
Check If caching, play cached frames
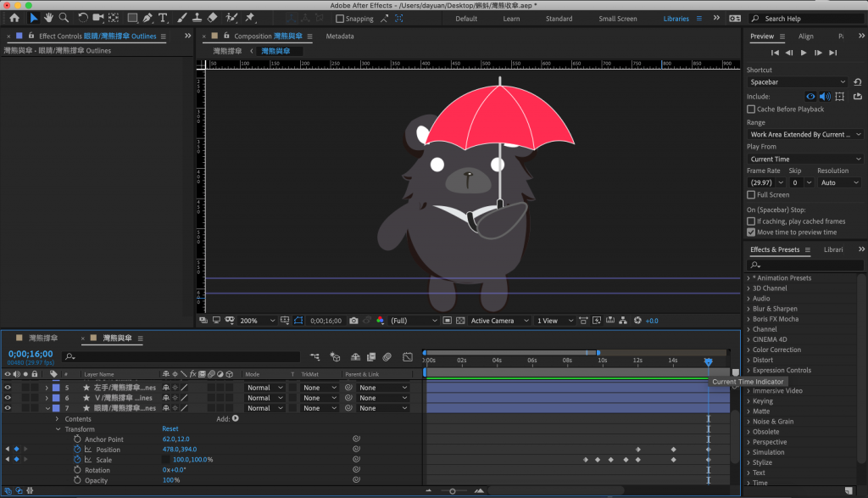coord(751,221)
